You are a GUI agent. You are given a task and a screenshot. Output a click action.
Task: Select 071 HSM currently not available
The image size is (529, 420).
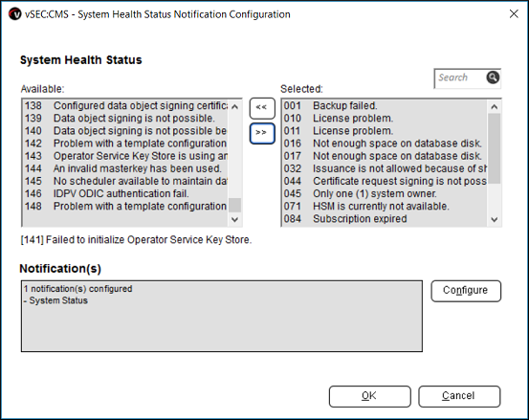(385, 206)
